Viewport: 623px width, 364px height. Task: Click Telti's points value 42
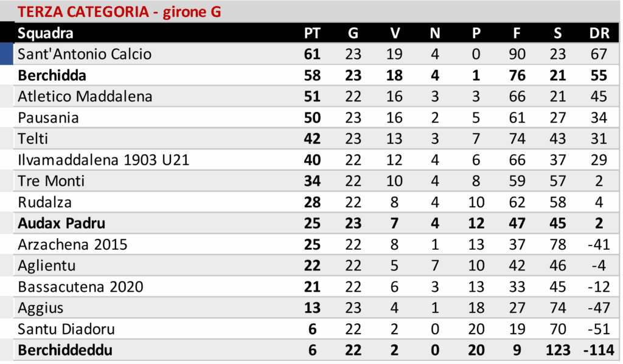click(311, 139)
